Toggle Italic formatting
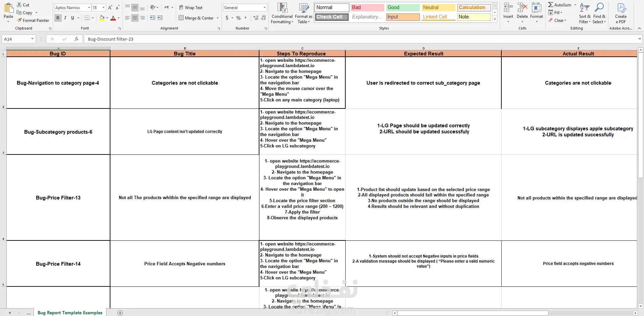 tap(65, 18)
